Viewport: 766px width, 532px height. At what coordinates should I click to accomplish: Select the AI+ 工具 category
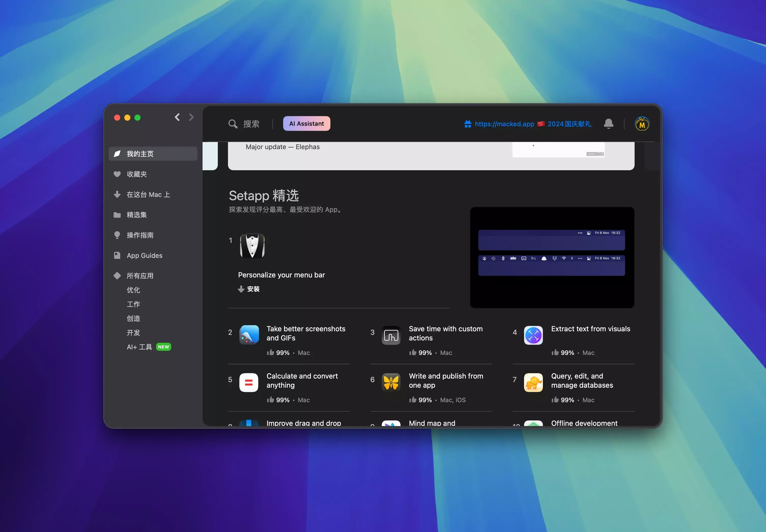[139, 347]
